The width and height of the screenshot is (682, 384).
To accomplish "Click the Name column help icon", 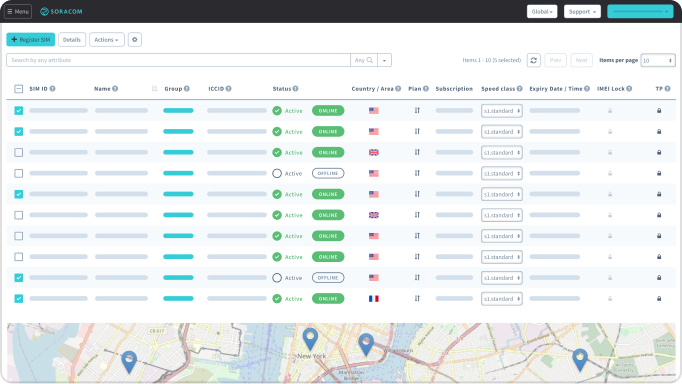I will click(115, 89).
